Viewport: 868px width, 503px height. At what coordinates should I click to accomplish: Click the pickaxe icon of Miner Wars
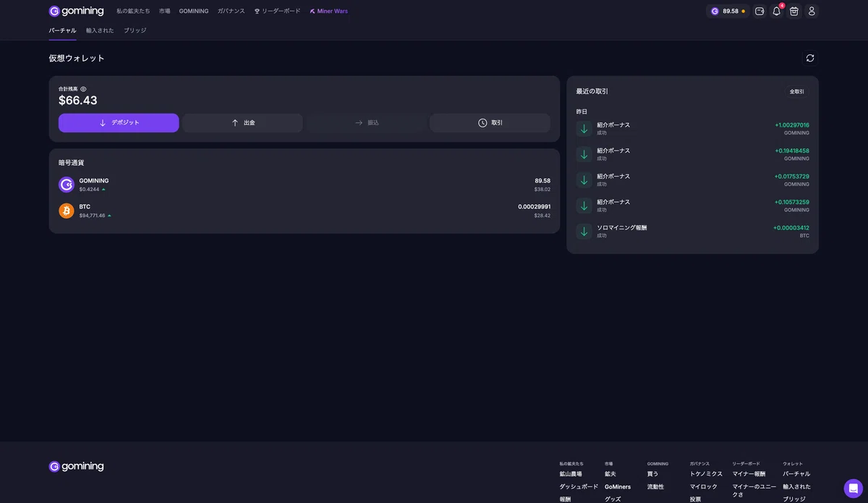tap(312, 12)
